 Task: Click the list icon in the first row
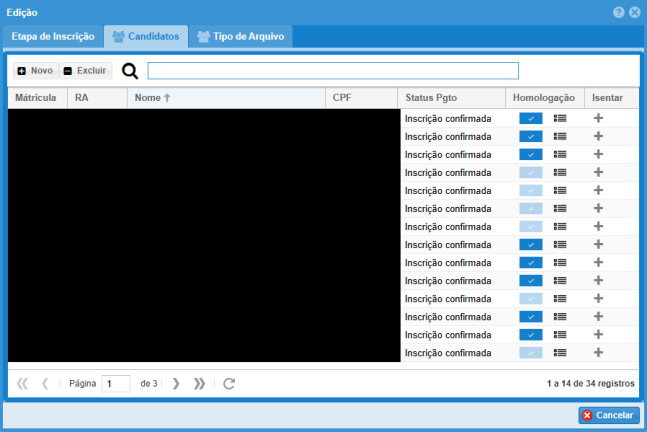560,118
